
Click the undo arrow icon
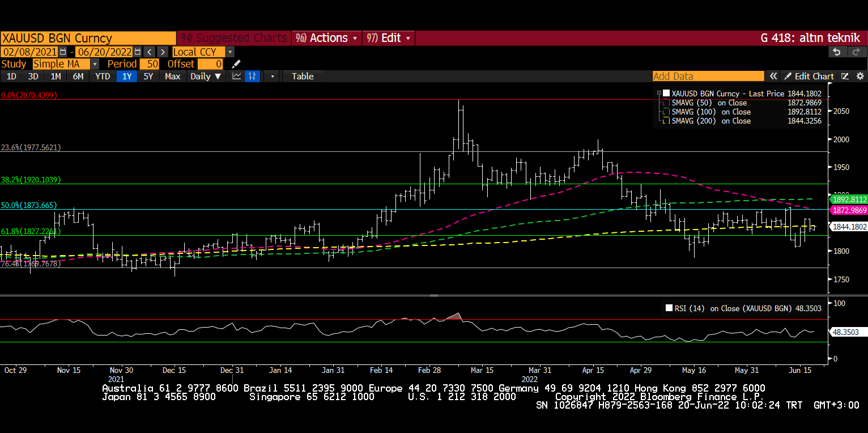click(x=837, y=52)
